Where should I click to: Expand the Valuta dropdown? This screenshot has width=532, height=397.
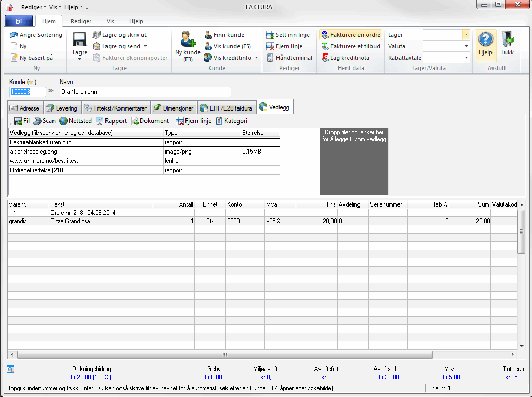click(466, 46)
